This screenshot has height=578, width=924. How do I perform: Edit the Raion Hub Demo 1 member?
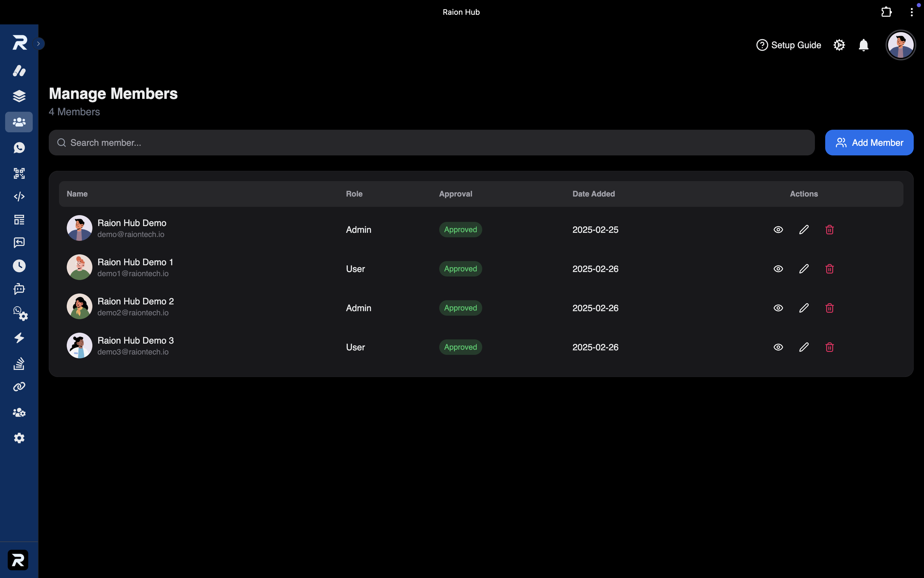tap(804, 269)
